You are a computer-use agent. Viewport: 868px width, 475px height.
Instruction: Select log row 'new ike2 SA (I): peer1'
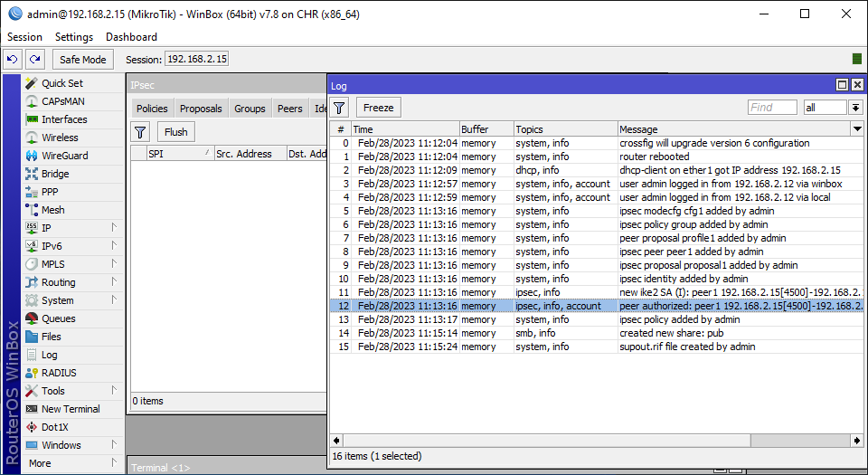tap(596, 292)
